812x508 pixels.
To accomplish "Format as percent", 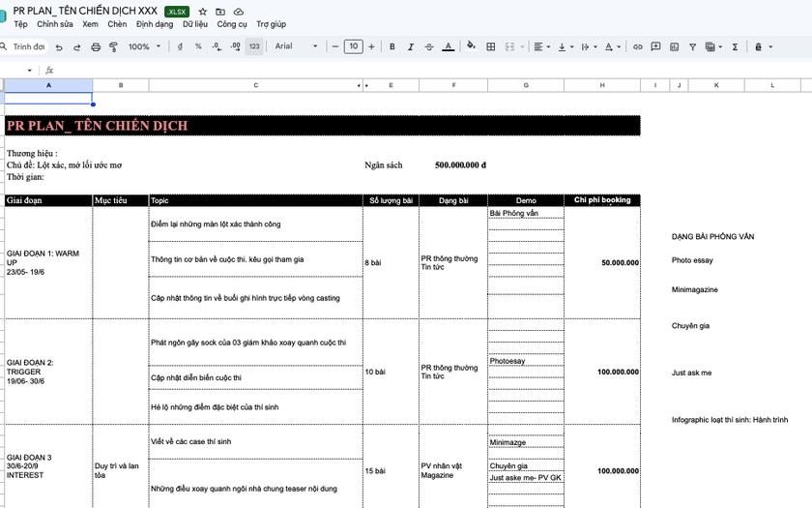I will tap(198, 46).
